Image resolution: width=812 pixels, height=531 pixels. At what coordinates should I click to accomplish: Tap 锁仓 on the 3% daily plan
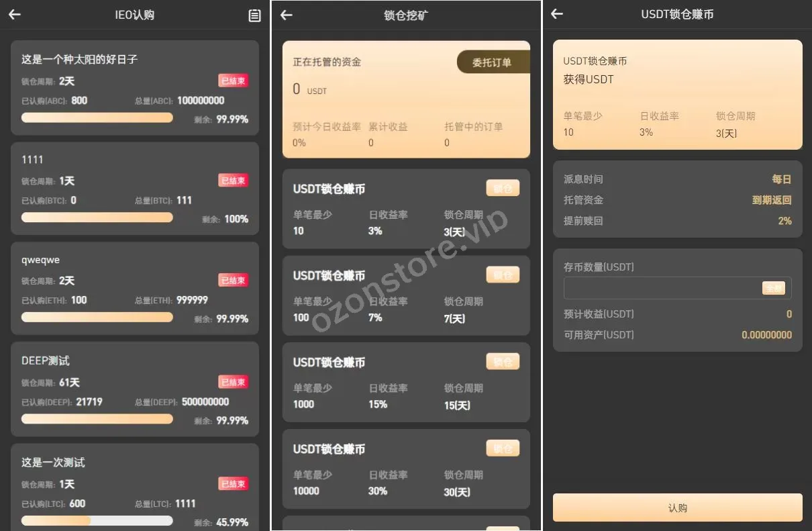pyautogui.click(x=503, y=189)
